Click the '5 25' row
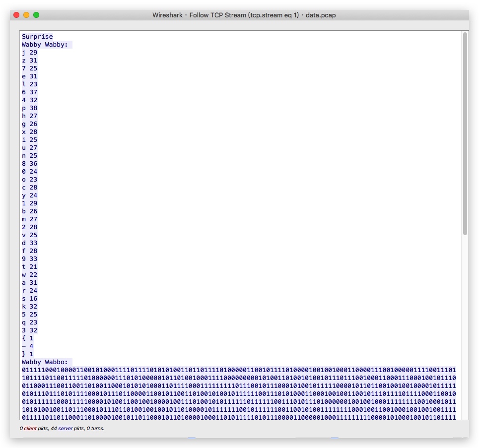The height and width of the screenshot is (448, 479). (29, 315)
